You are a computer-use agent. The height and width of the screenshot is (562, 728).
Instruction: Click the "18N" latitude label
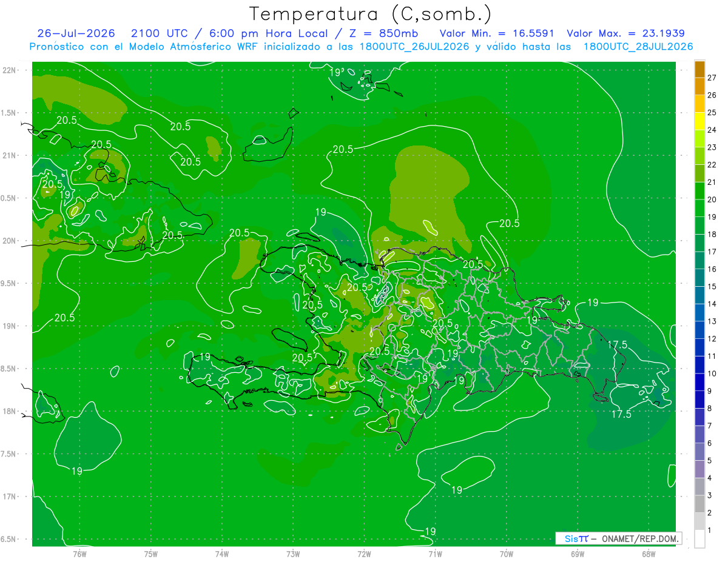9,411
